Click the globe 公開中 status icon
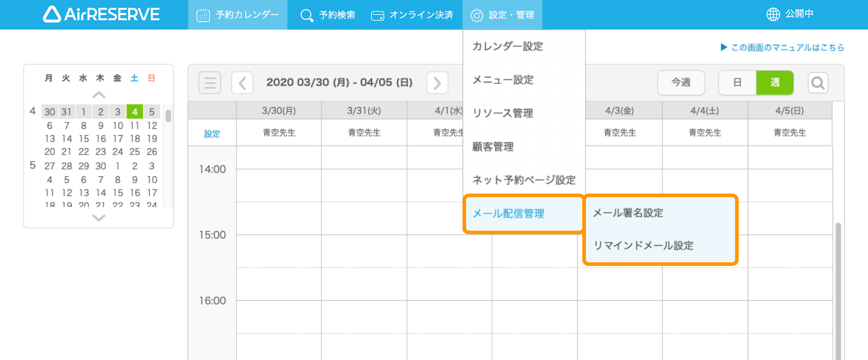Image resolution: width=868 pixels, height=360 pixels. (x=773, y=14)
